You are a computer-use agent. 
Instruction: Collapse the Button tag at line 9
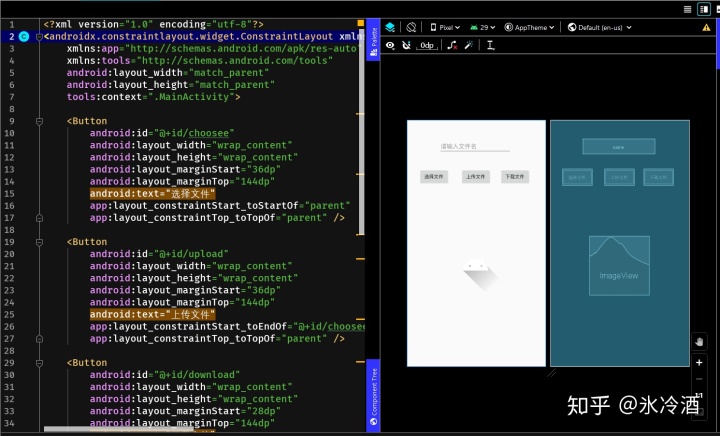tap(39, 121)
